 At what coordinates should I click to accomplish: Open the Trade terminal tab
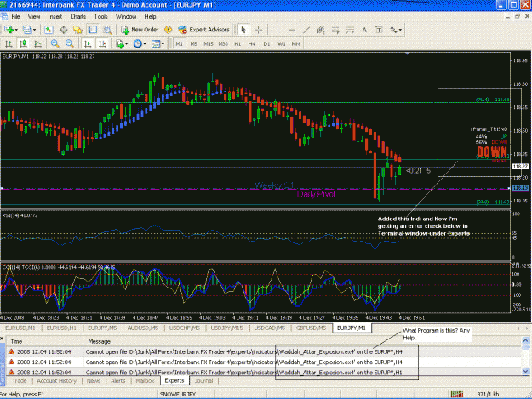click(x=20, y=380)
